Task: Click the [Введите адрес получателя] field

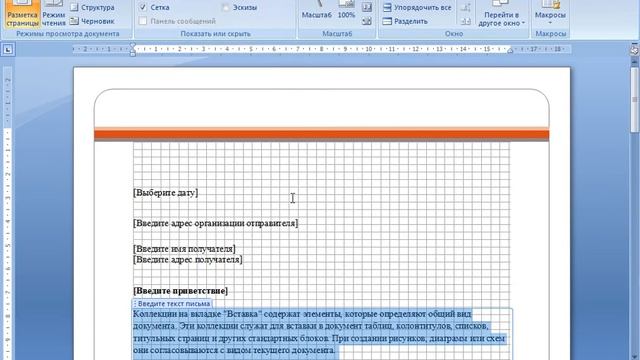Action: (x=187, y=259)
